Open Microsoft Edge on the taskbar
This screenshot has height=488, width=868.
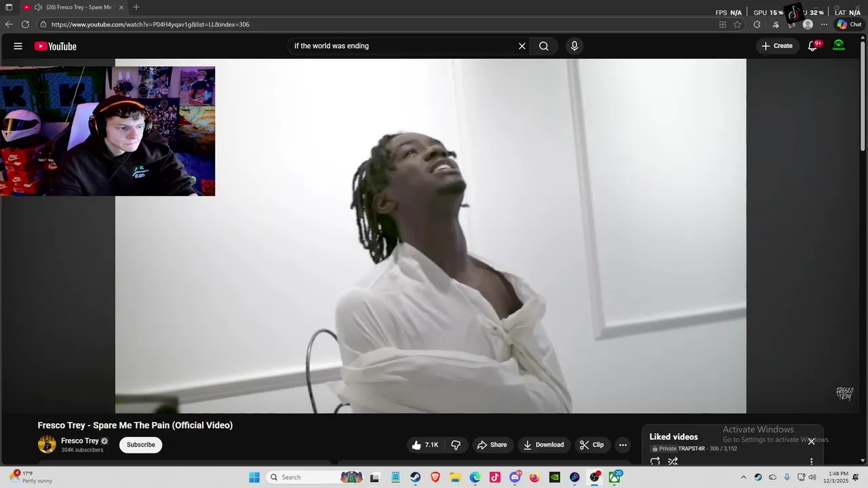475,477
